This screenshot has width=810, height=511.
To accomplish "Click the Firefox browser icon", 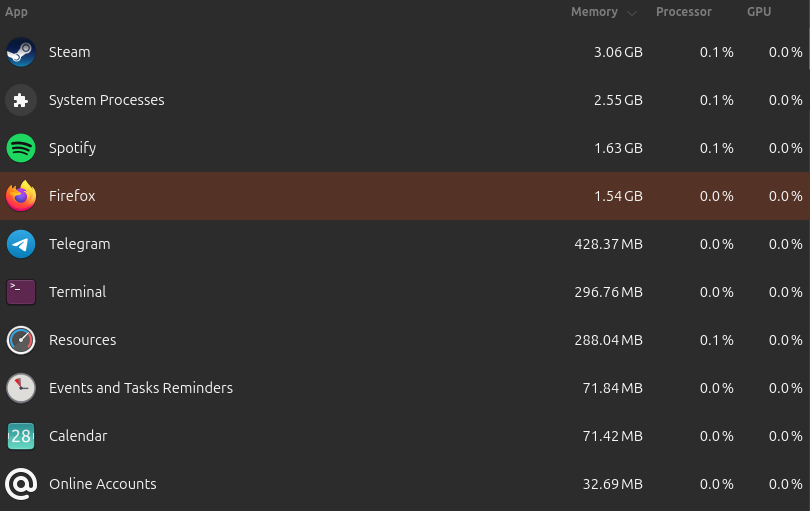I will (21, 196).
